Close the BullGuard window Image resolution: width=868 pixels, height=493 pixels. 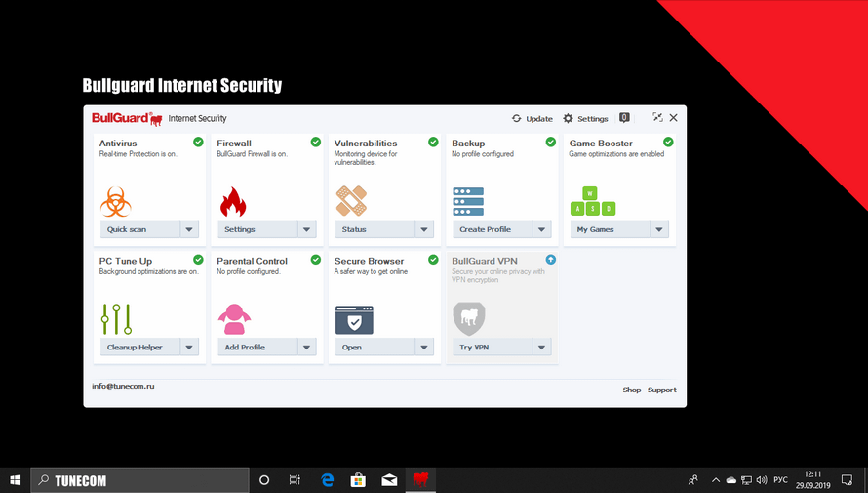coord(674,117)
